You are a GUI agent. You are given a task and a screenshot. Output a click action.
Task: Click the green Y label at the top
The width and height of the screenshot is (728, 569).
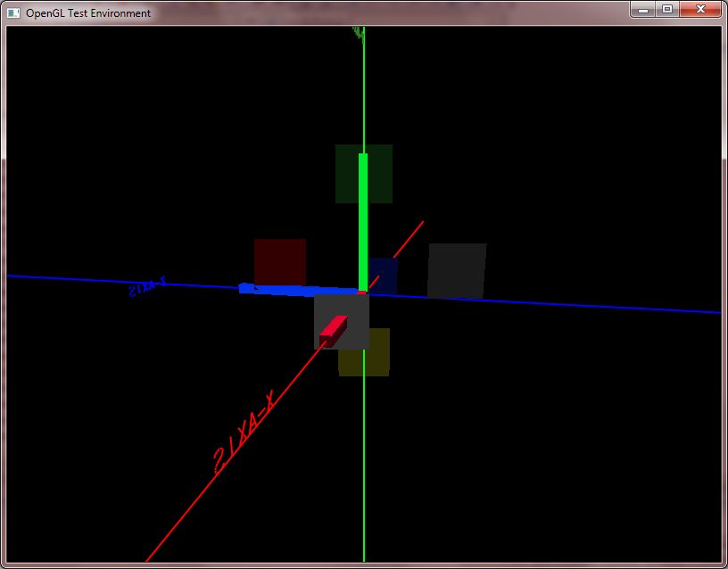click(x=359, y=34)
